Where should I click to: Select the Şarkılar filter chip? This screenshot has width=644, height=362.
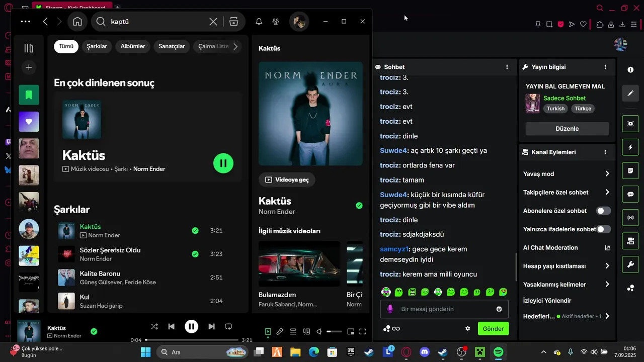pyautogui.click(x=97, y=46)
